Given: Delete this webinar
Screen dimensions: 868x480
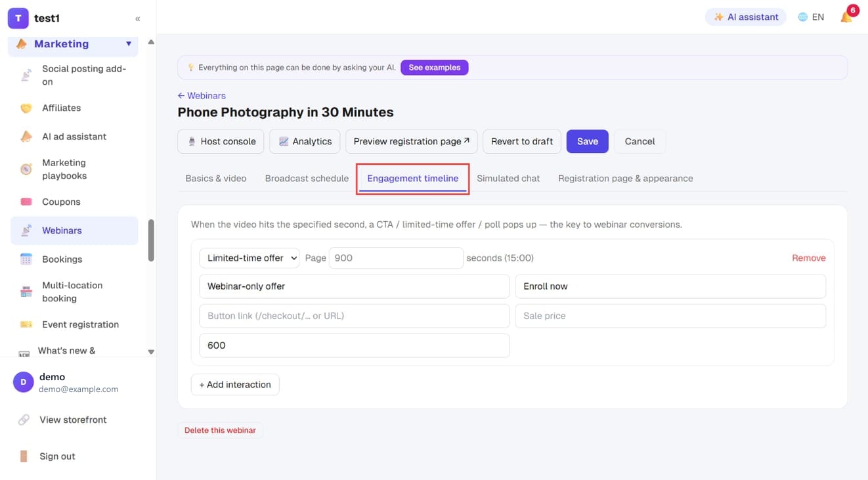Looking at the screenshot, I should [220, 430].
